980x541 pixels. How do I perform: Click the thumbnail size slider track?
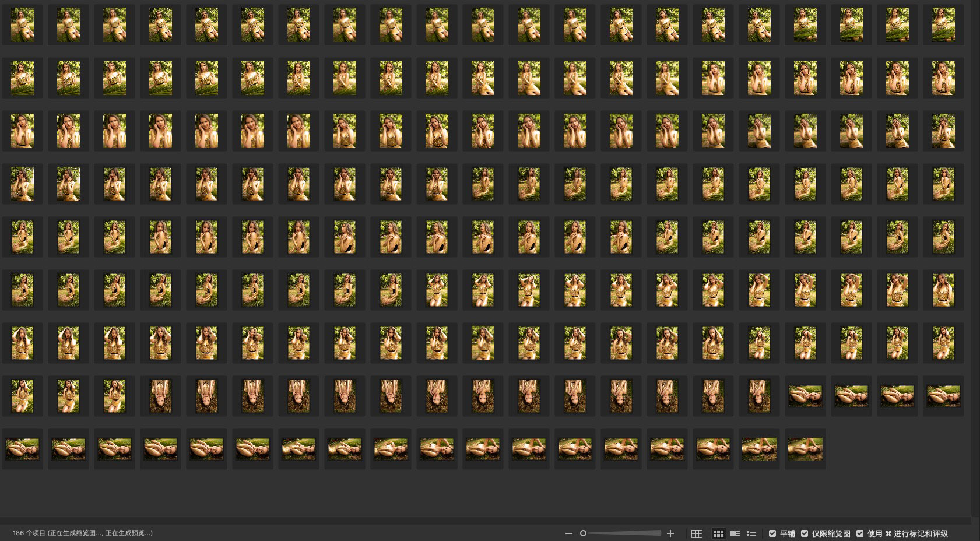pyautogui.click(x=624, y=533)
